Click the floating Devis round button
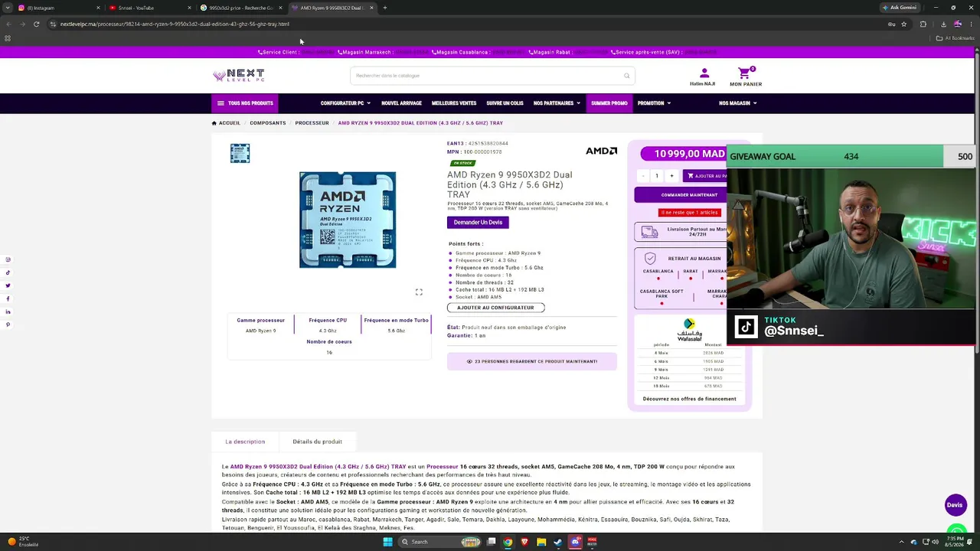Image resolution: width=980 pixels, height=551 pixels. pos(955,505)
